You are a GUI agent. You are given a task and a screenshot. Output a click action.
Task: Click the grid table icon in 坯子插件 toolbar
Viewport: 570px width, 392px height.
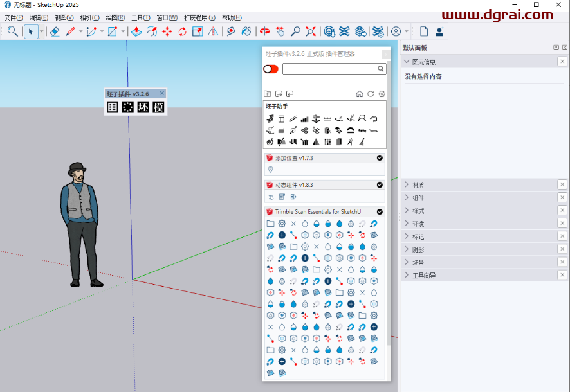point(113,107)
